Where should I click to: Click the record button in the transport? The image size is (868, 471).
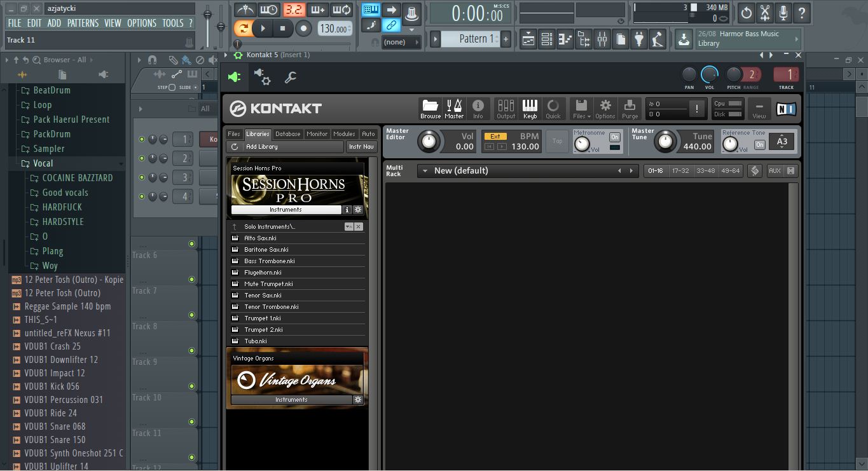click(303, 28)
